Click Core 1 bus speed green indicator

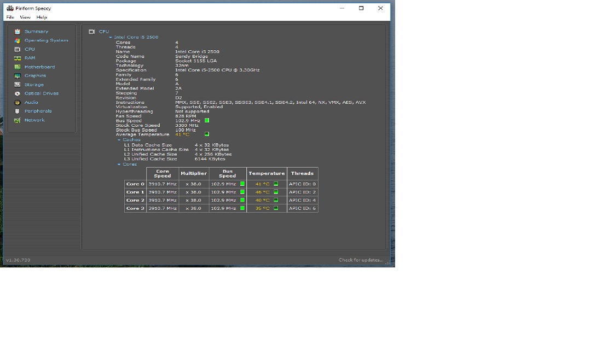242,192
